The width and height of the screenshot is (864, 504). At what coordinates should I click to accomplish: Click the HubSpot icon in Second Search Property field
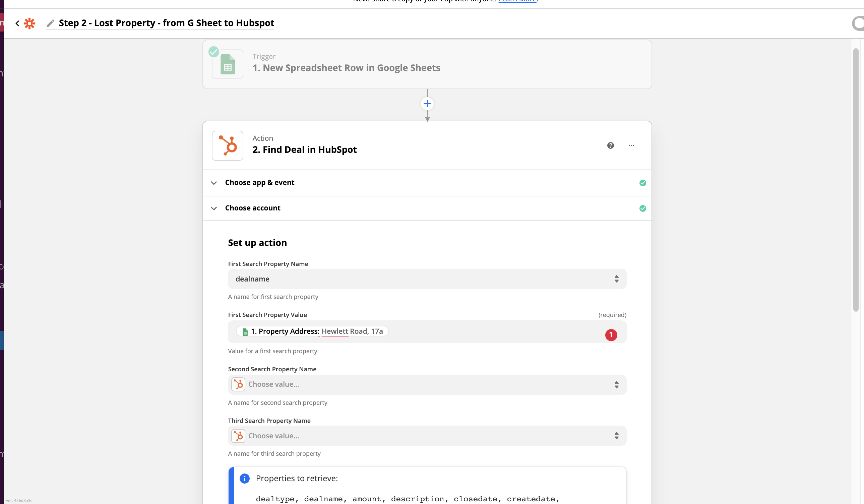(238, 385)
